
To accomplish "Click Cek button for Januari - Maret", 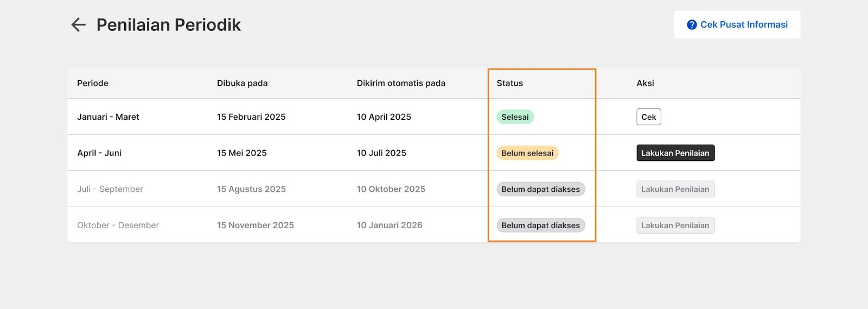I will tap(649, 117).
